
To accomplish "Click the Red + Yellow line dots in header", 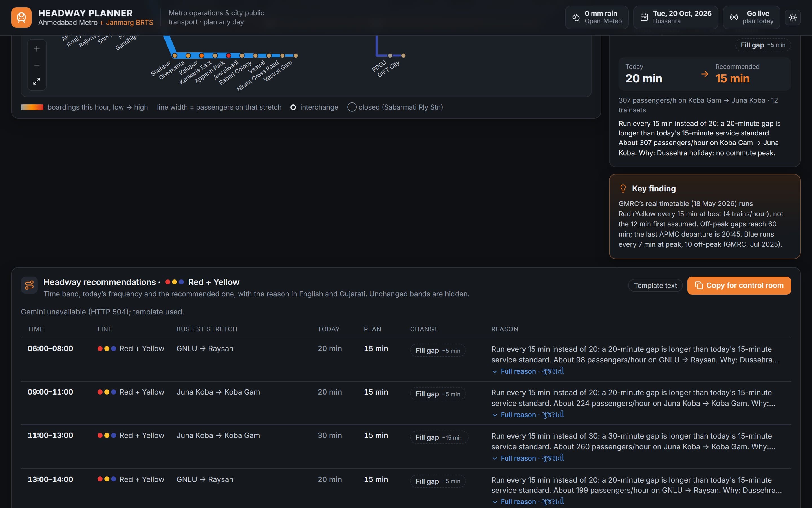I will click(174, 282).
